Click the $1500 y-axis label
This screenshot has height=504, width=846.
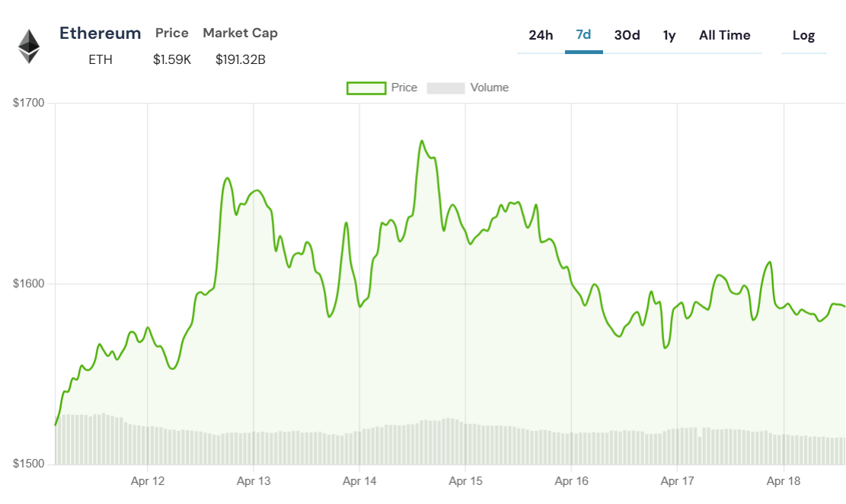29,464
